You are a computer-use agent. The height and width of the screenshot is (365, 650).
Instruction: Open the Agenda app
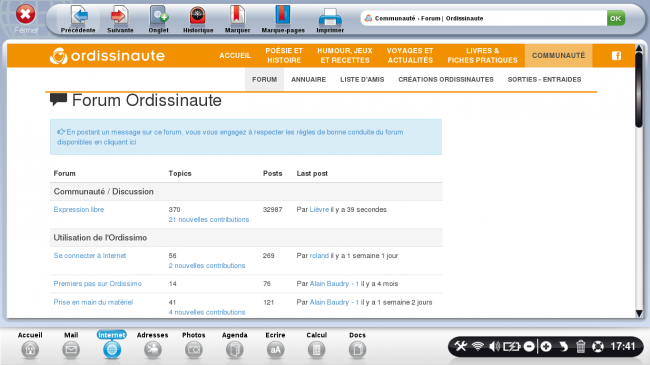(235, 345)
